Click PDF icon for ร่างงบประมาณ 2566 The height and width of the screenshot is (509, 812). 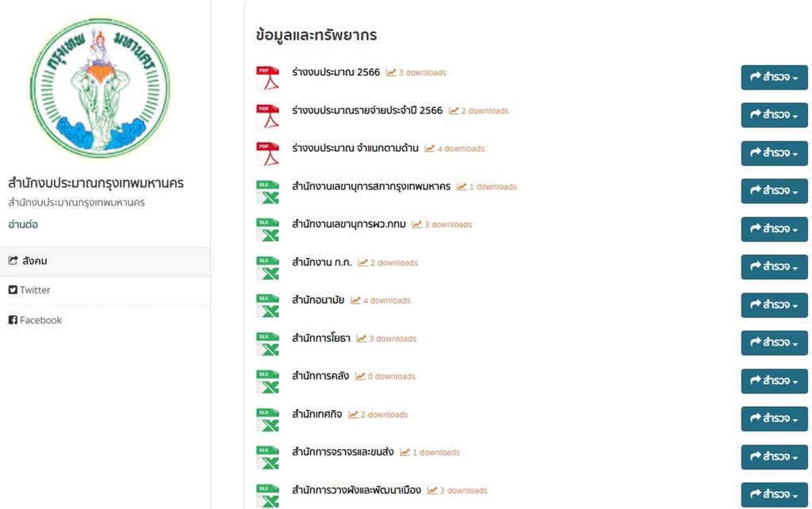[268, 78]
